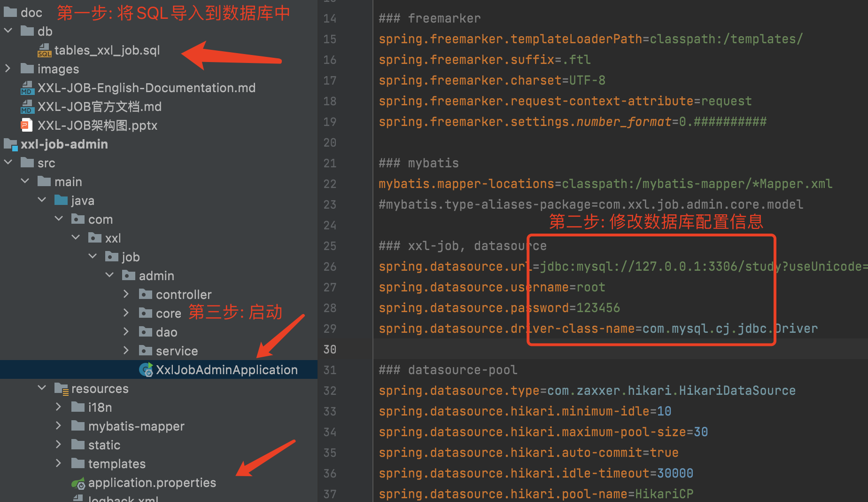The height and width of the screenshot is (502, 868).
Task: Open XXL-JOB-English-Documentation.md
Action: tap(147, 88)
